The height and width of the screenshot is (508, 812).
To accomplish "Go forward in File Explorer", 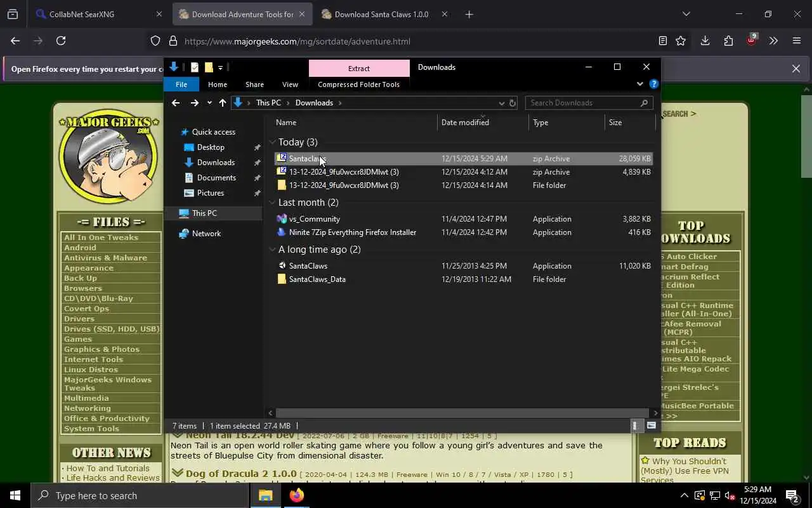I will click(x=194, y=103).
